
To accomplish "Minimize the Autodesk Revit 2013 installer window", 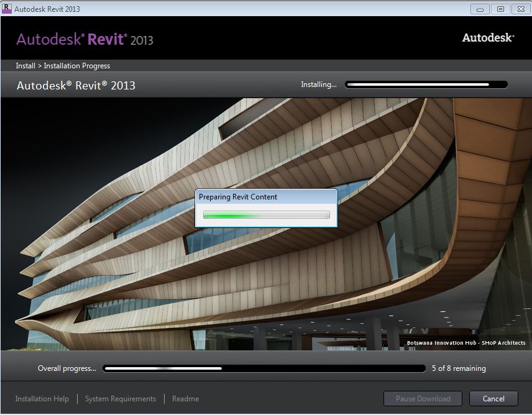I will (x=480, y=9).
